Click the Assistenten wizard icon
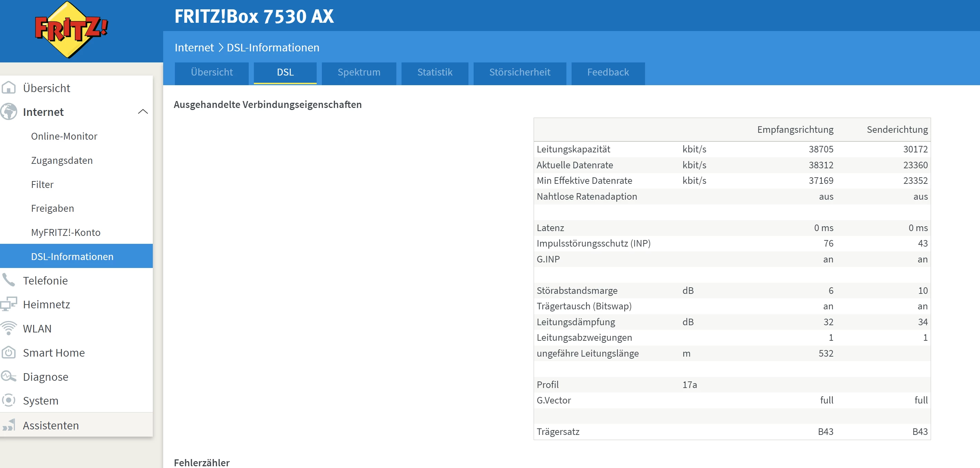This screenshot has width=980, height=468. point(8,425)
